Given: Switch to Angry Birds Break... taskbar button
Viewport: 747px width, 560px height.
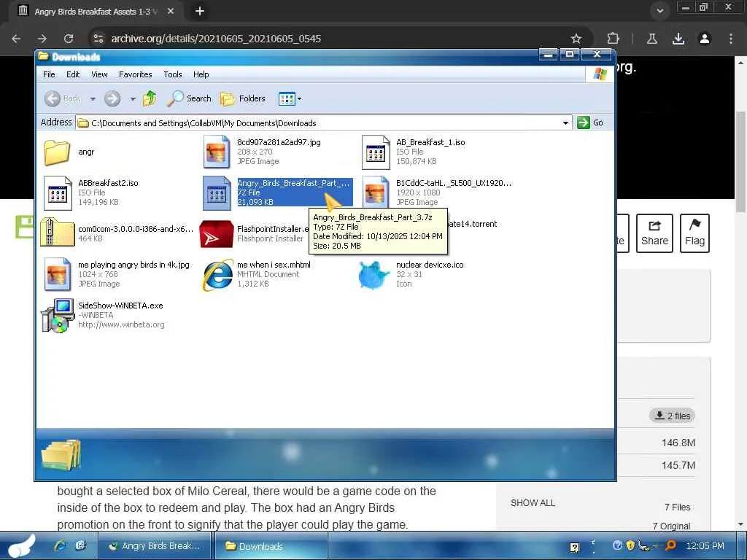Looking at the screenshot, I should tap(155, 545).
